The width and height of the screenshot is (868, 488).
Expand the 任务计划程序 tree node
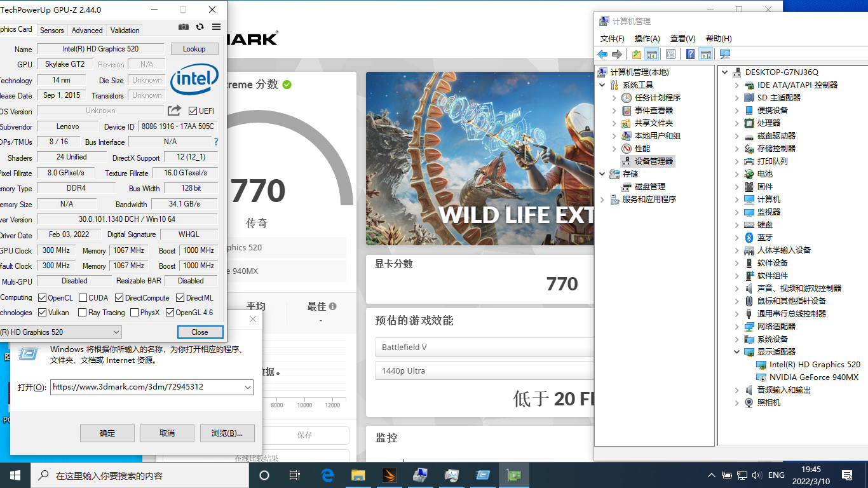coord(614,97)
